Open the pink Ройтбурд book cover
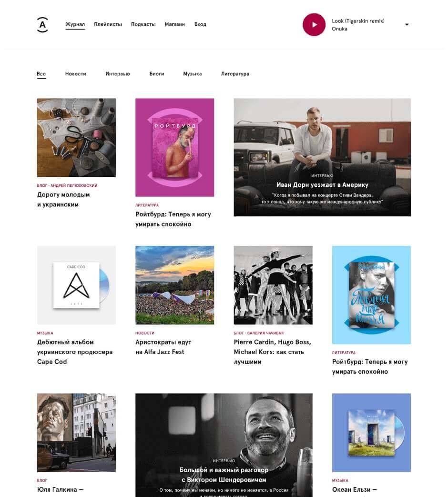 (175, 147)
